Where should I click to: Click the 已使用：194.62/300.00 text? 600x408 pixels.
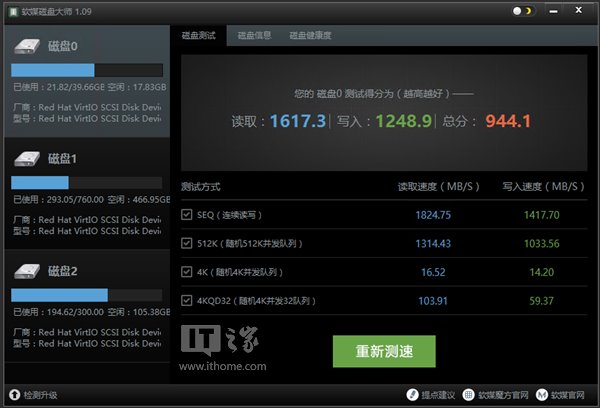(59, 312)
